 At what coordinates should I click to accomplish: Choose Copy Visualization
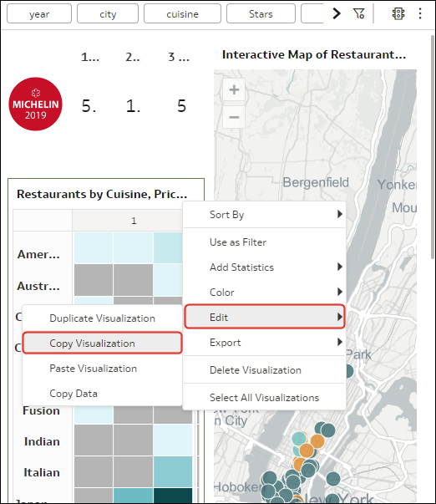tap(103, 343)
